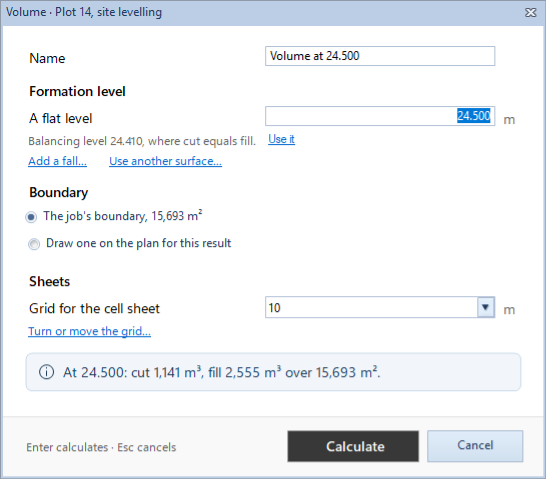Click the cut and fill result summary text

point(221,372)
